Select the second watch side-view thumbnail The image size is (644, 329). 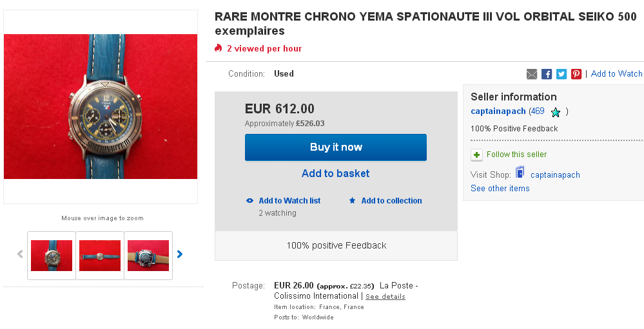[x=100, y=255]
